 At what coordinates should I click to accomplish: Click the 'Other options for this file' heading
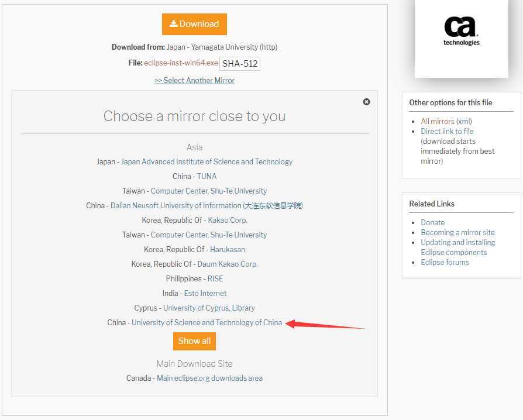(450, 102)
